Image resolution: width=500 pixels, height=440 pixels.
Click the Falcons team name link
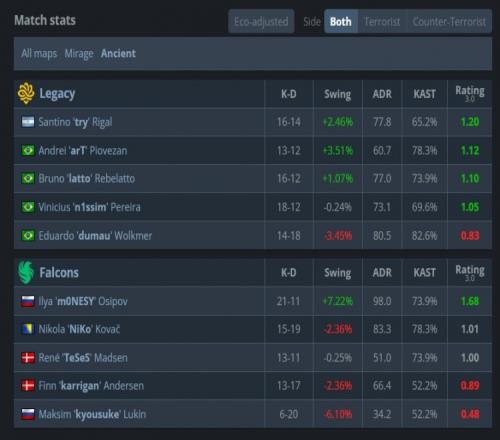[x=59, y=272]
